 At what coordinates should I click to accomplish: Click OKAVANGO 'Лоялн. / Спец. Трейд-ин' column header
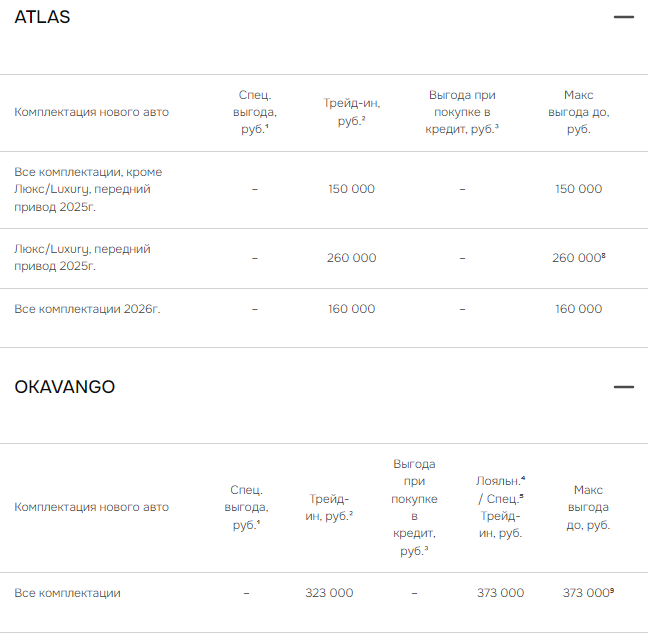point(500,507)
